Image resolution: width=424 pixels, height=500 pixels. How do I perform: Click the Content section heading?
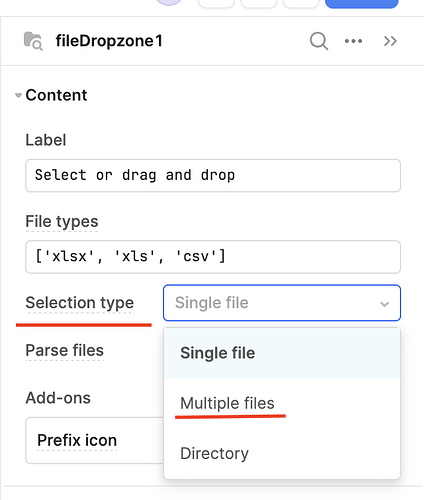pos(56,95)
